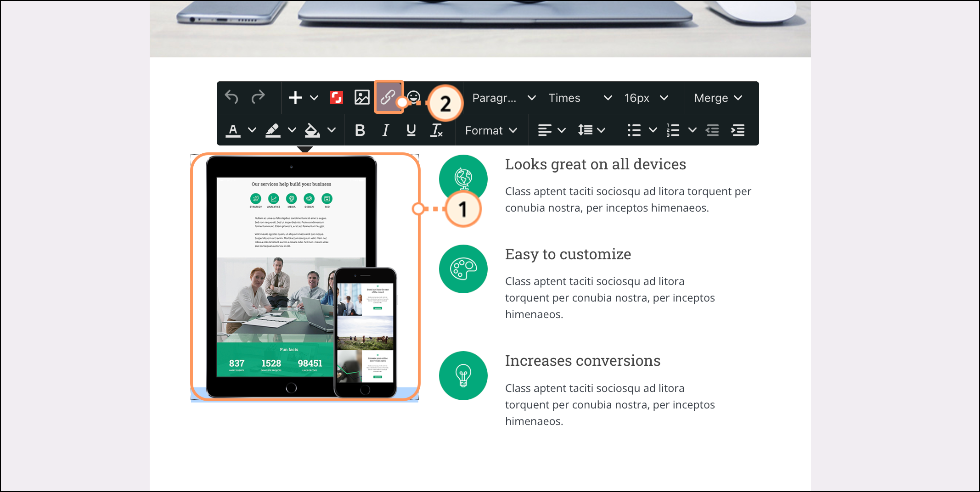Click the Redo arrow icon
Screen dimensions: 980x492
258,97
